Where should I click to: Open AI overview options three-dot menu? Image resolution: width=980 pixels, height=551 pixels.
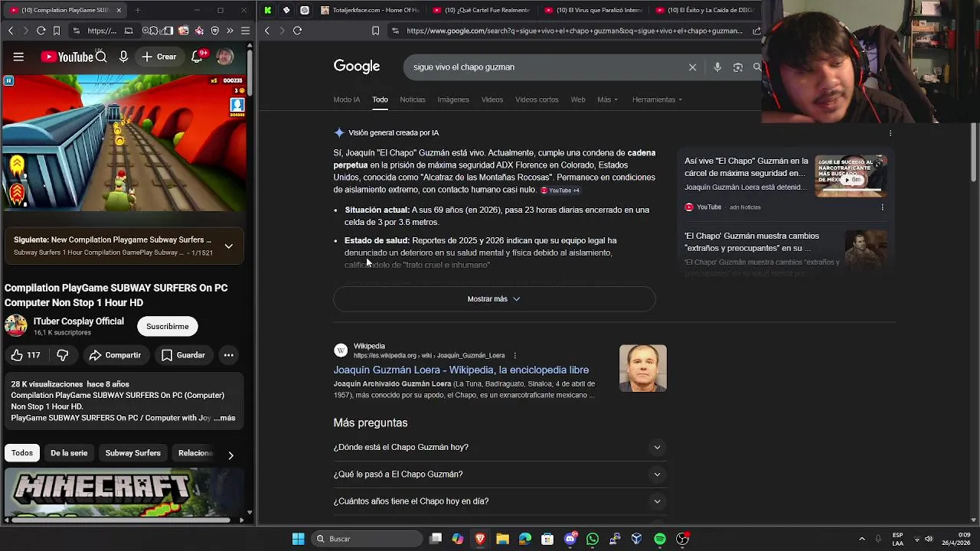click(890, 133)
